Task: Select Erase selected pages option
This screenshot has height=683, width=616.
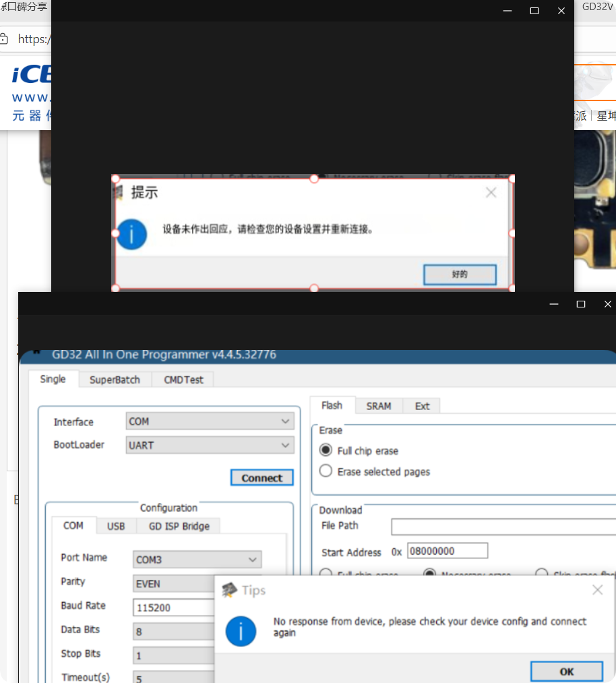Action: [326, 471]
